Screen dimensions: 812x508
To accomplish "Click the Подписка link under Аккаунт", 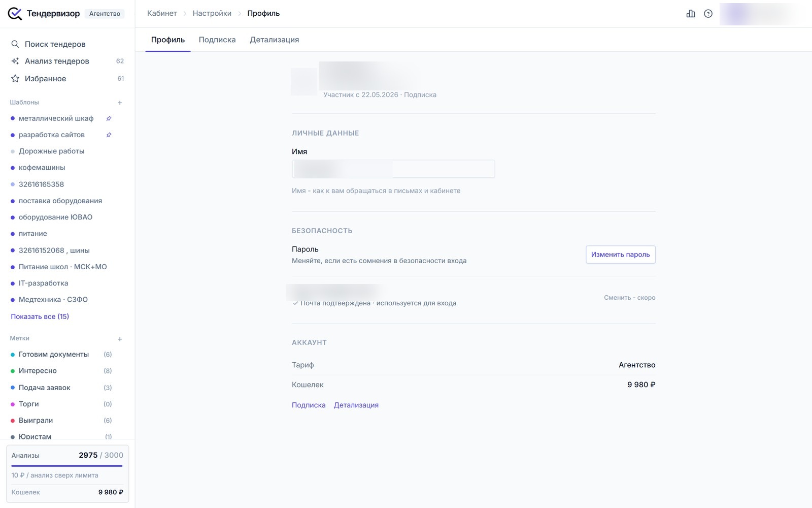I will (309, 405).
